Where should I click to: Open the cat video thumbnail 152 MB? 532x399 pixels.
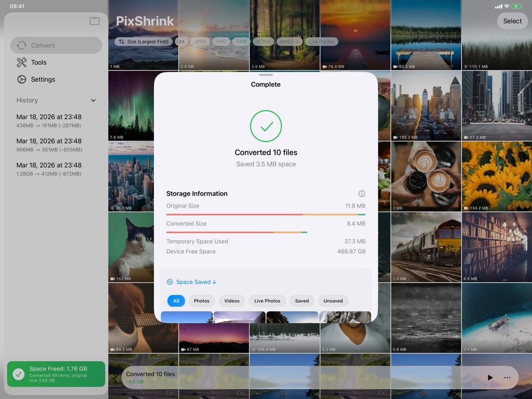pos(131,247)
